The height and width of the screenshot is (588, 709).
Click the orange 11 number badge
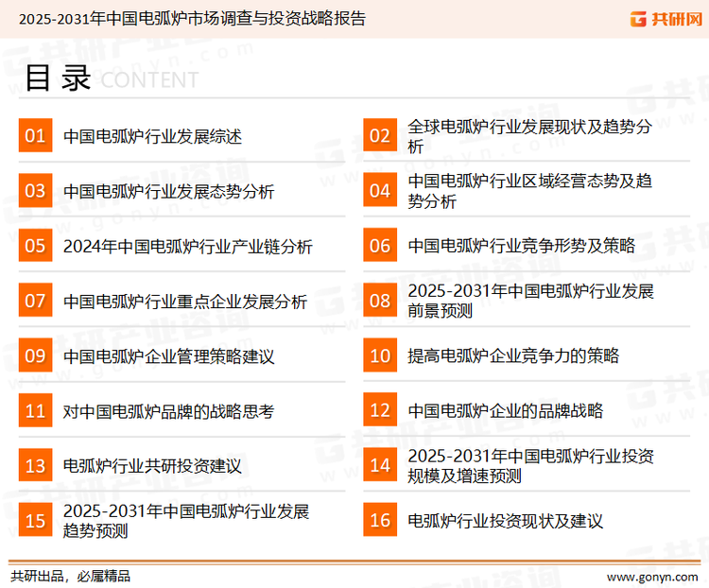[35, 410]
